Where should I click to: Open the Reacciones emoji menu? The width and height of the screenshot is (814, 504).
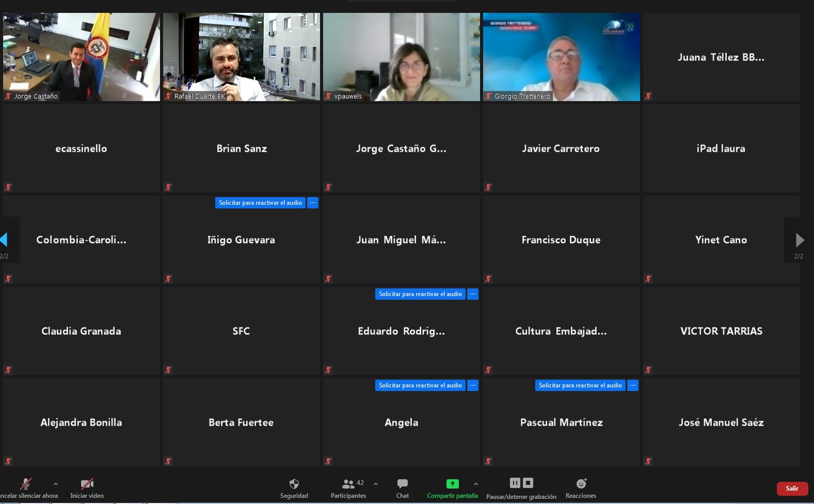(x=581, y=484)
